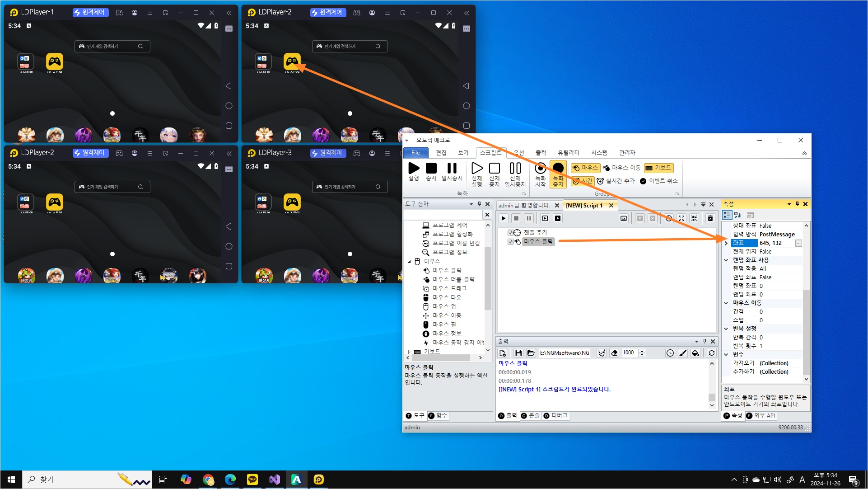Collapse the 마우스 tree group in toolbox

(x=410, y=261)
